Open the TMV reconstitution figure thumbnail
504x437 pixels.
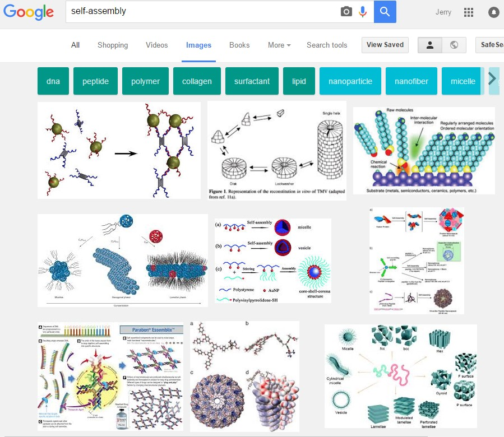[x=277, y=151]
